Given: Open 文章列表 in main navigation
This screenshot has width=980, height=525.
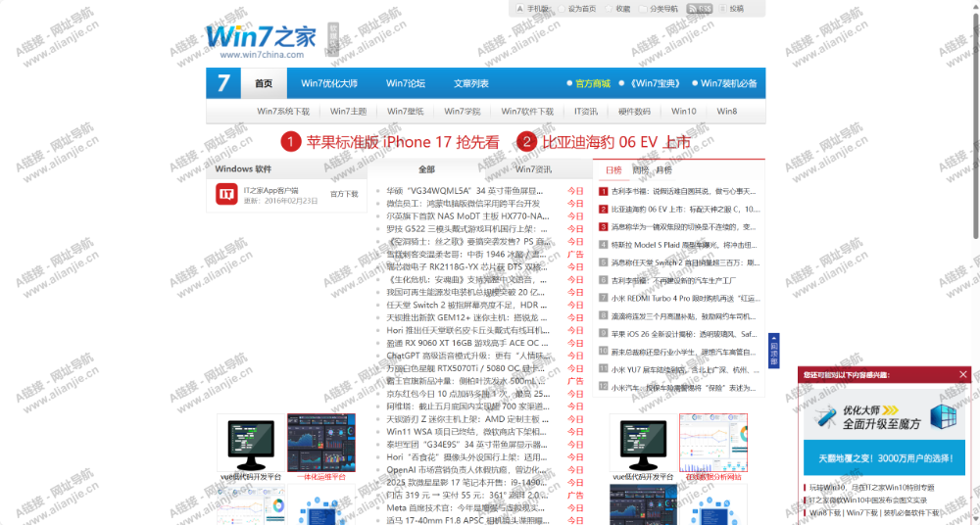Looking at the screenshot, I should [471, 83].
